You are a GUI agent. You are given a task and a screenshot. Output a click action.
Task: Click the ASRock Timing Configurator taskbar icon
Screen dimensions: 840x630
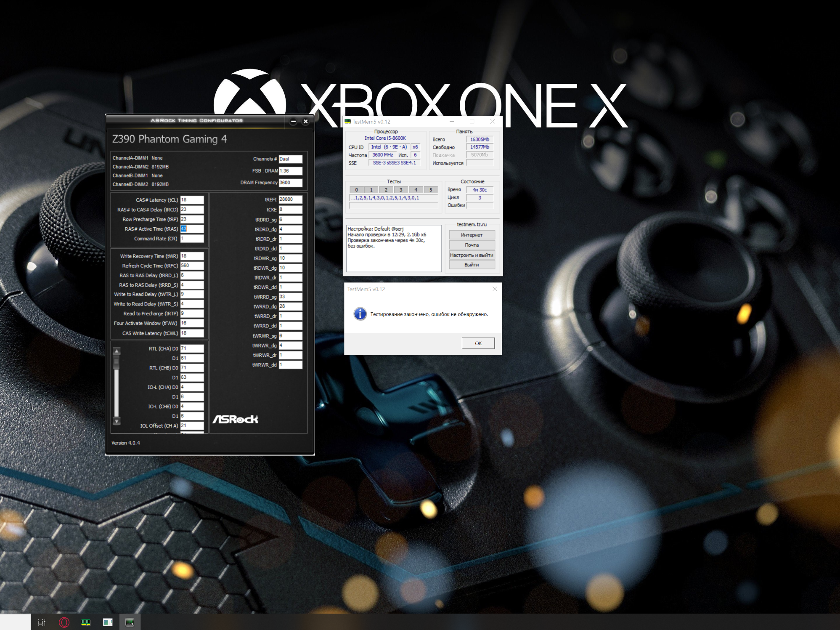(130, 622)
